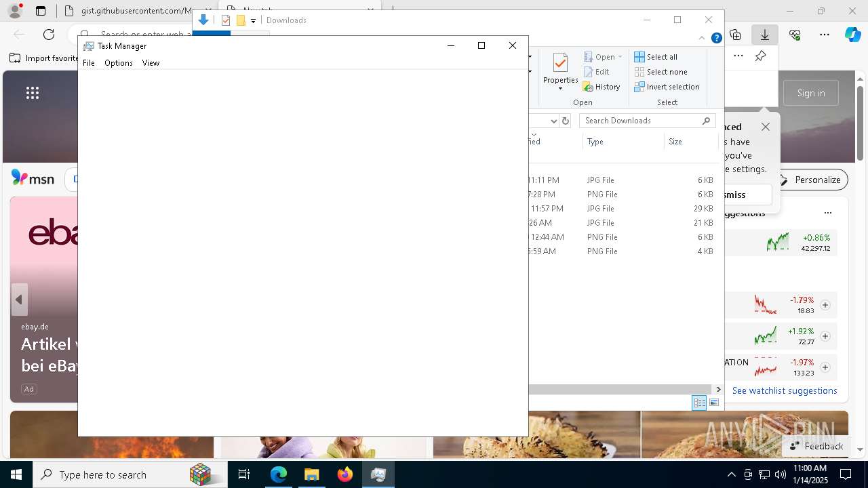Click the quick access Properties checkmark icon

click(x=226, y=20)
